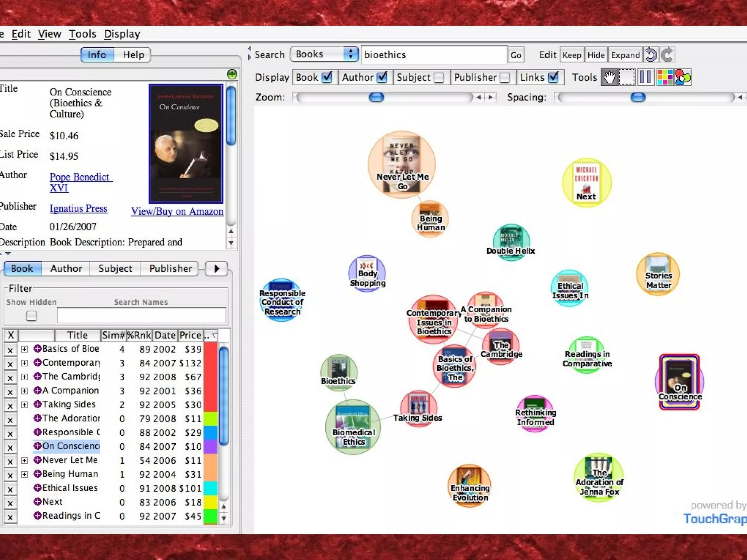747x560 pixels.
Task: Open the Books search type dropdown
Action: tap(324, 54)
